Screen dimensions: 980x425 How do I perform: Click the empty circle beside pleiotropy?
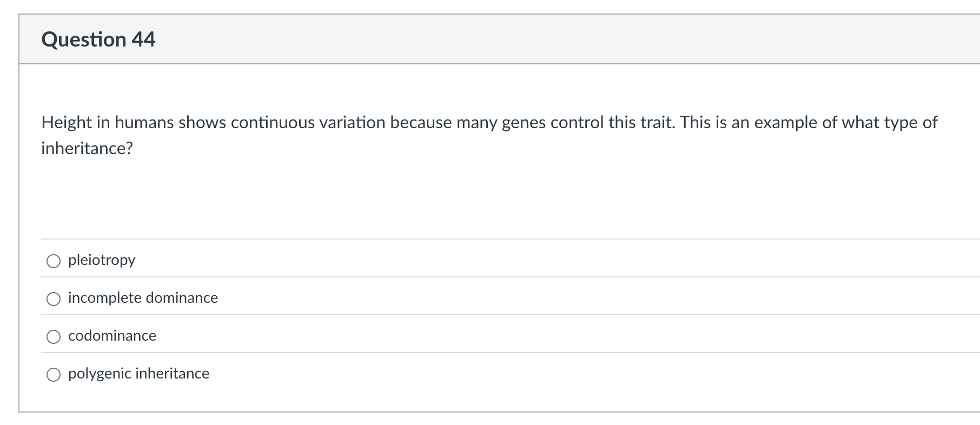(54, 261)
